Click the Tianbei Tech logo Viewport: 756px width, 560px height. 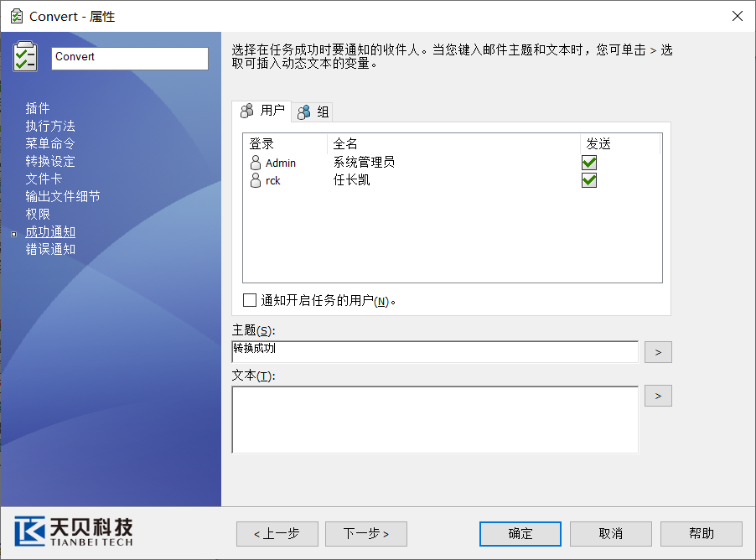(74, 532)
